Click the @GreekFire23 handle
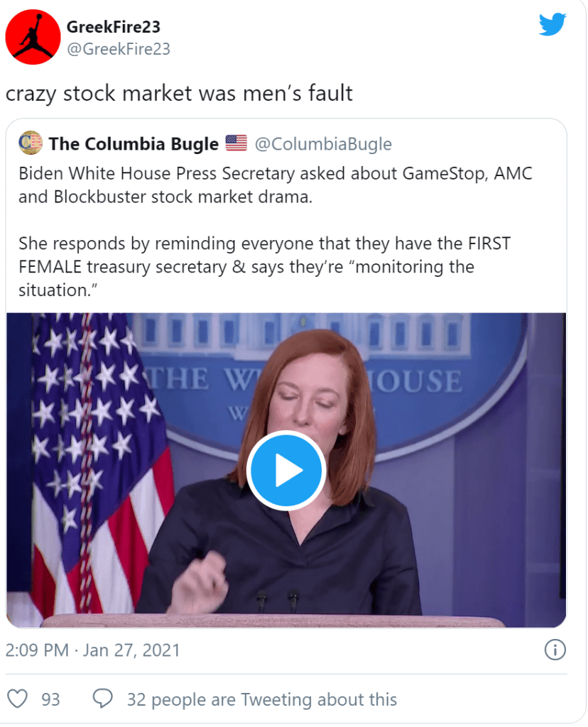The height and width of the screenshot is (727, 588). [118, 49]
